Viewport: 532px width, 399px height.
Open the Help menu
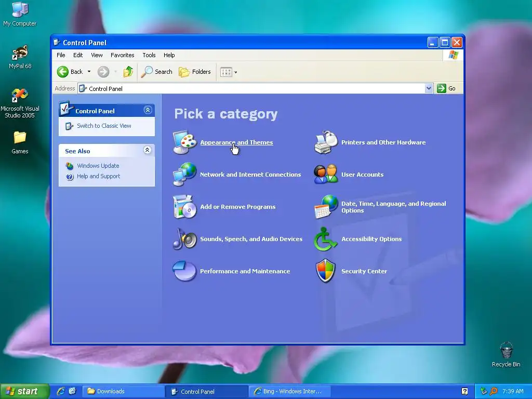point(169,55)
